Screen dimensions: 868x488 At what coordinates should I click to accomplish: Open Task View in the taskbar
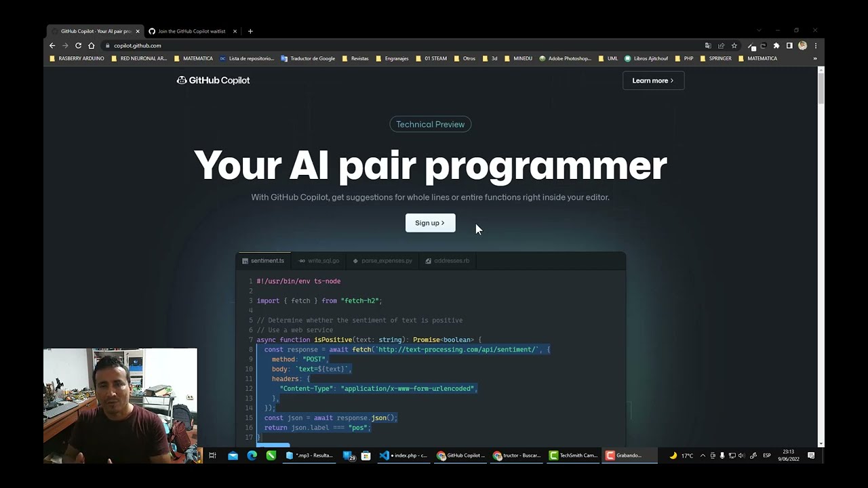212,455
